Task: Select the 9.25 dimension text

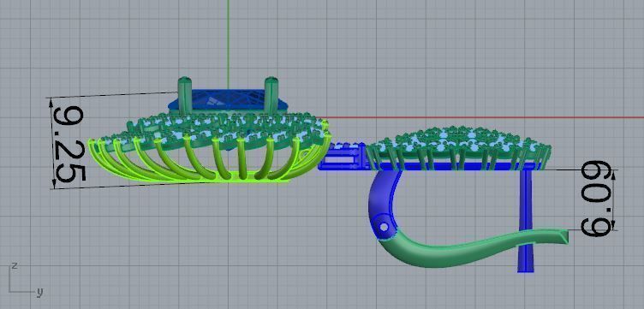Action: coord(69,144)
